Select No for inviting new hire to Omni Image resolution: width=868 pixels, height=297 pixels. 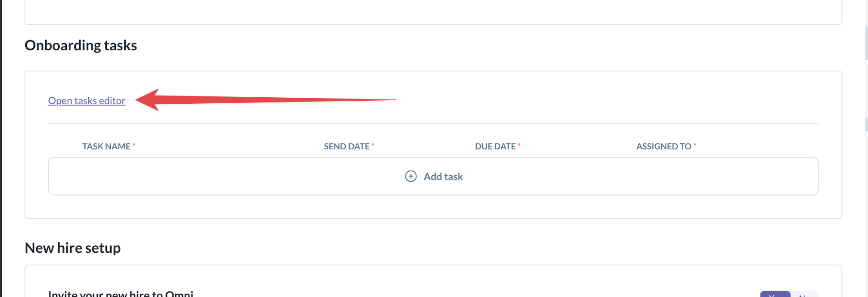[804, 294]
